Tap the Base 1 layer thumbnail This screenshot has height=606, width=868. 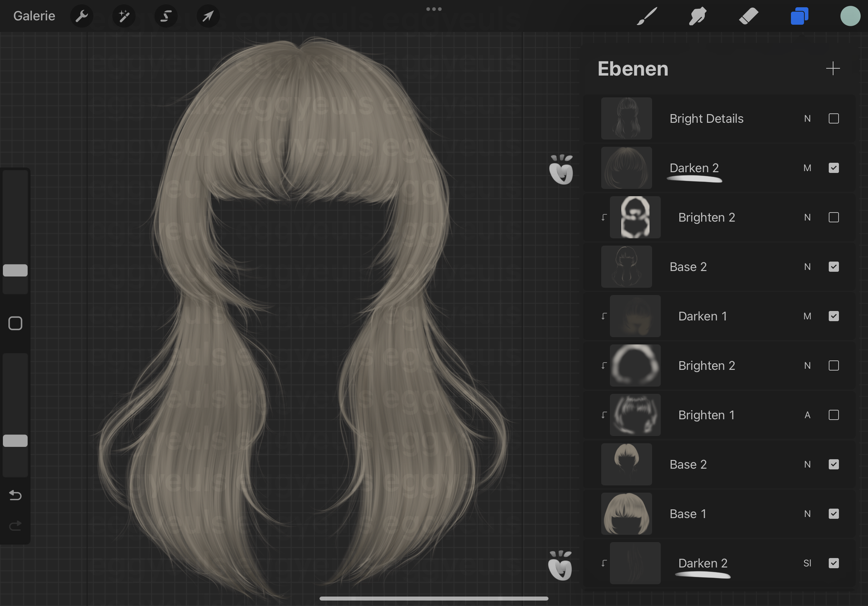coord(626,514)
